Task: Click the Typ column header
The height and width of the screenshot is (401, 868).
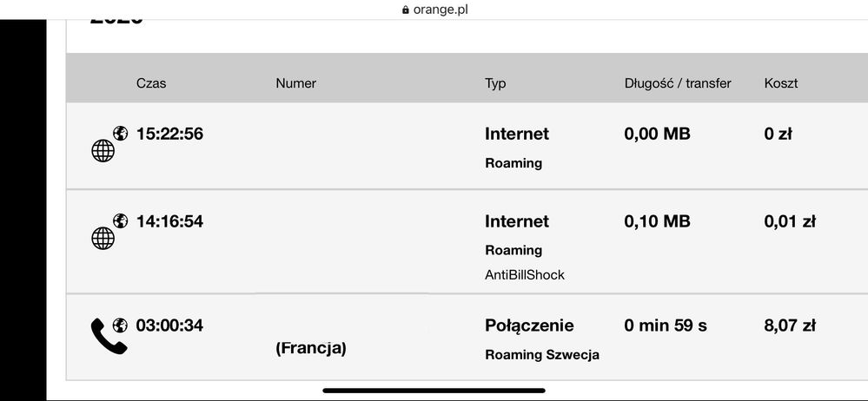Action: point(495,83)
